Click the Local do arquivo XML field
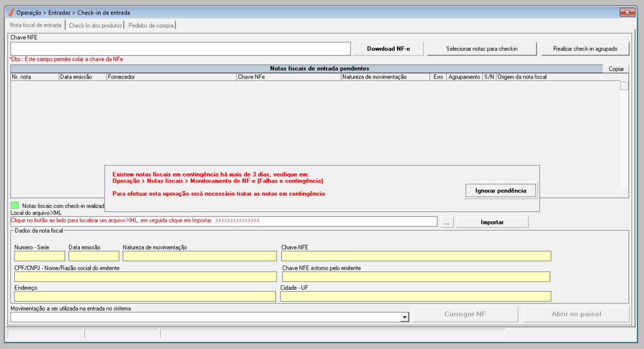 (x=224, y=222)
